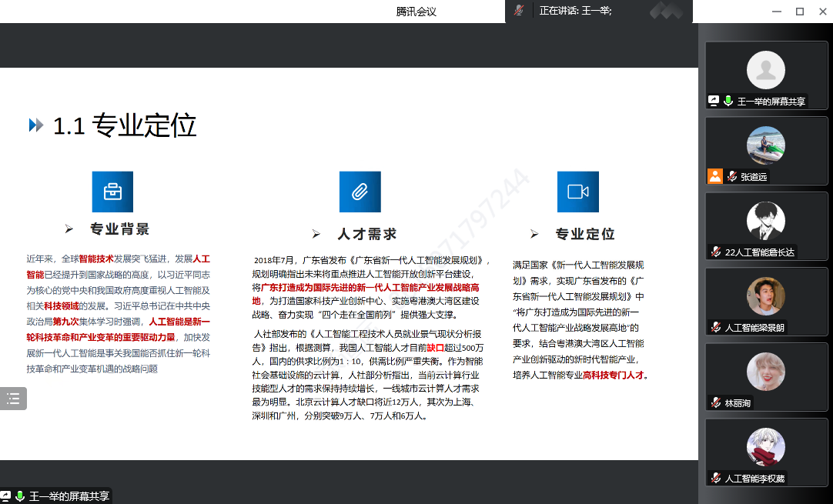Click the muted mic icon beside 人工智能梁景朗
833x504 pixels.
[x=715, y=327]
